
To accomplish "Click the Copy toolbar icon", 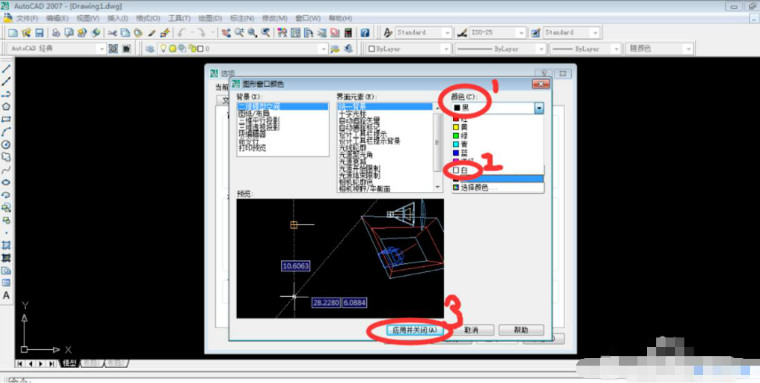I will [x=125, y=33].
